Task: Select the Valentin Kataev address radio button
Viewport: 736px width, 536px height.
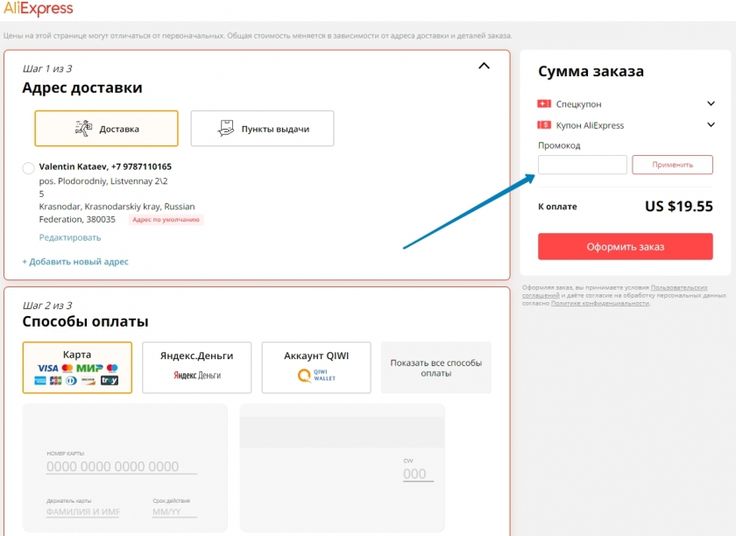Action: pyautogui.click(x=28, y=168)
